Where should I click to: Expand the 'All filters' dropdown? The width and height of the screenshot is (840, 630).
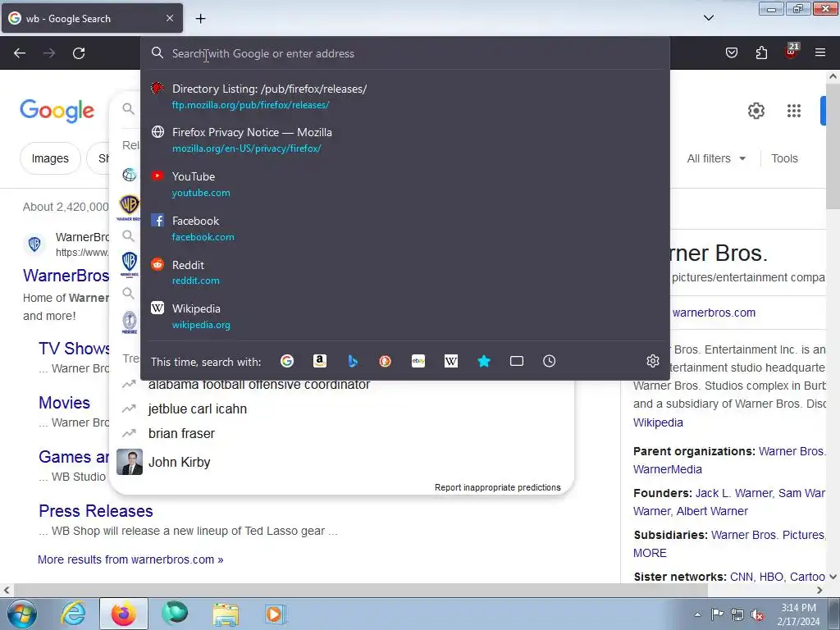(716, 158)
